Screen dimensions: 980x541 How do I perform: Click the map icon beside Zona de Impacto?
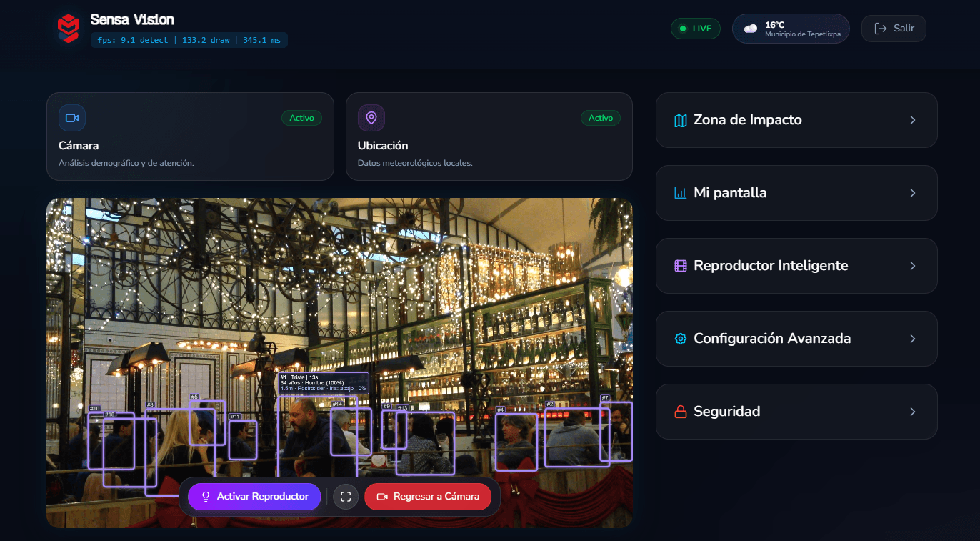680,120
